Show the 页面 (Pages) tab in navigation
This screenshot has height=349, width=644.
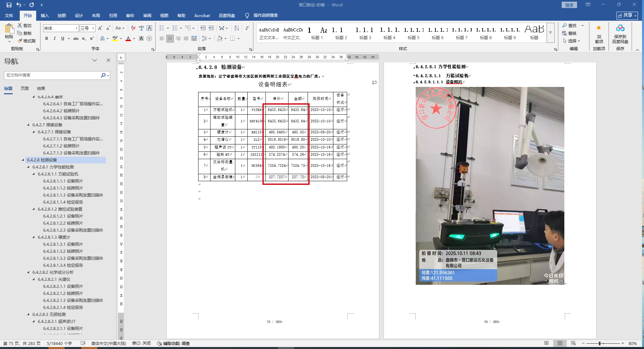coord(25,89)
